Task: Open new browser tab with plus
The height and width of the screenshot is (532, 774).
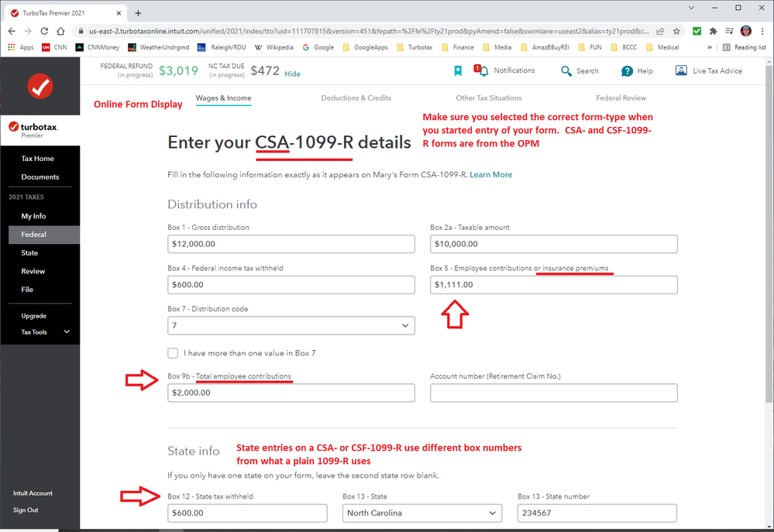Action: 138,13
